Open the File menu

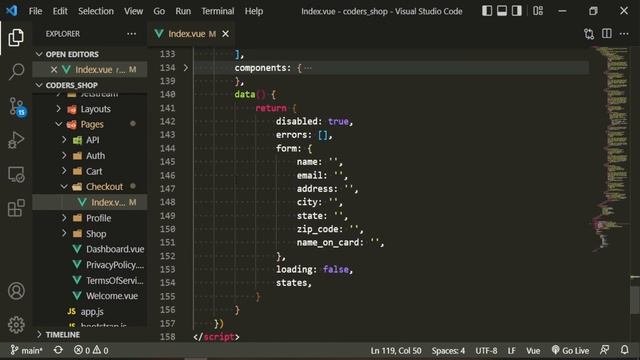[36, 11]
